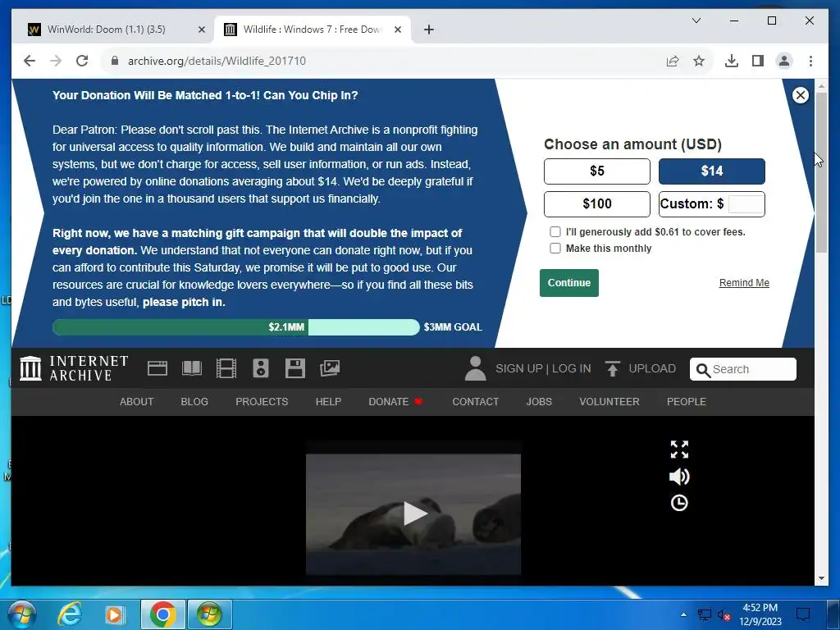The image size is (840, 630).
Task: Open the Audio speaker icon
Action: 260,368
